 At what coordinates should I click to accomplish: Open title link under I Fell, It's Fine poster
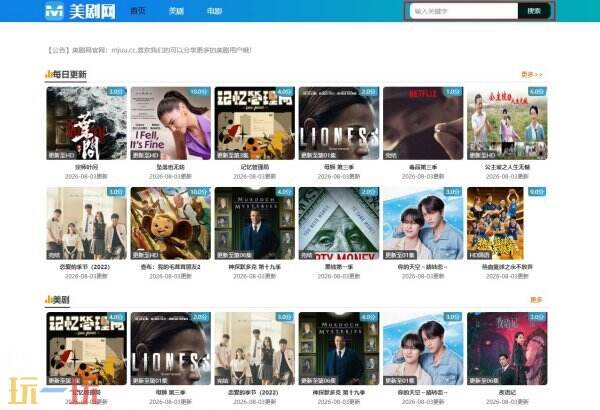171,167
